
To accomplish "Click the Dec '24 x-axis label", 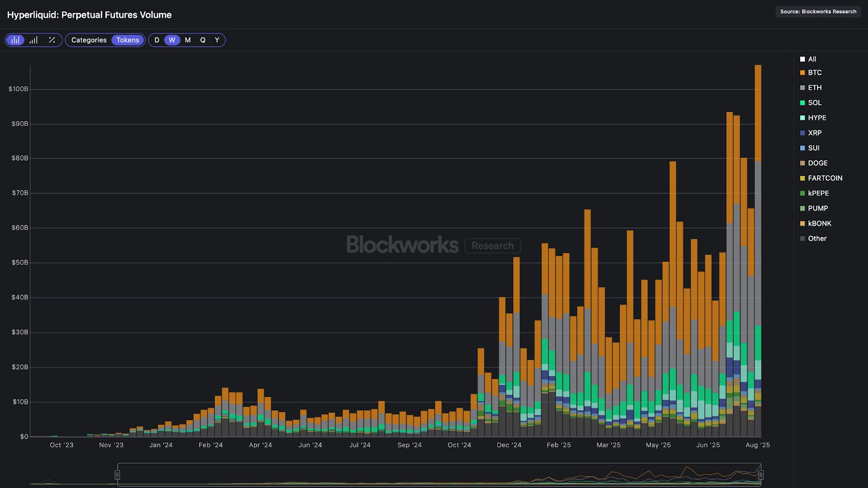I will [509, 445].
